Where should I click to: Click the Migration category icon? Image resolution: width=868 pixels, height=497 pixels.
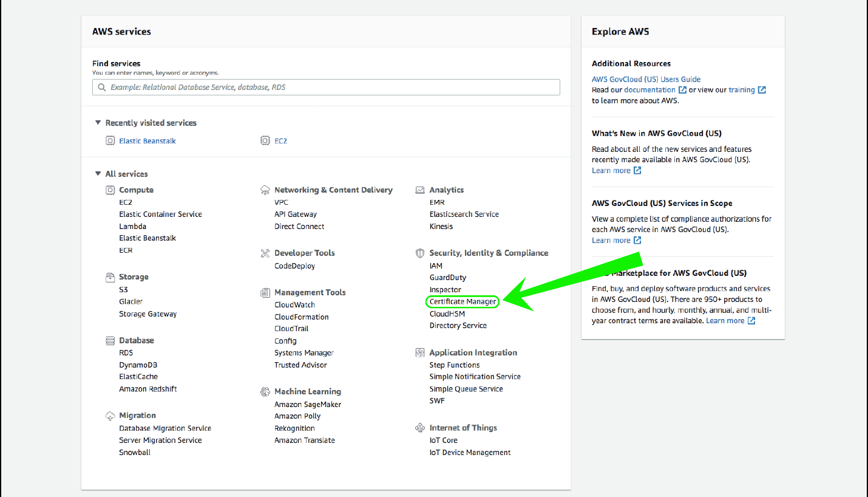pyautogui.click(x=110, y=416)
